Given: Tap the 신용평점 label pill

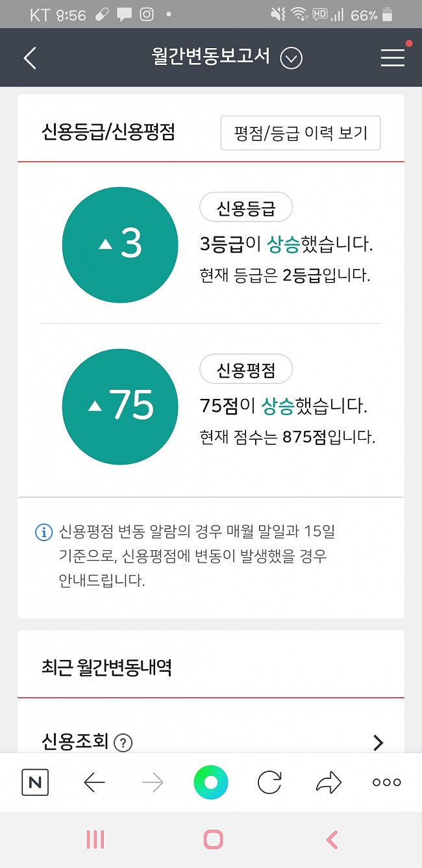Looking at the screenshot, I should click(246, 370).
